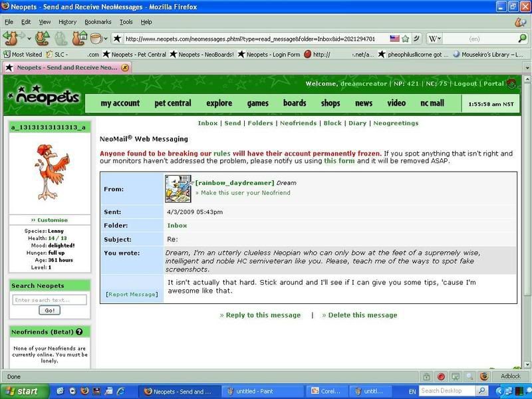Click the padlock icon in the status bar
The width and height of the screenshot is (532, 399).
(x=426, y=376)
